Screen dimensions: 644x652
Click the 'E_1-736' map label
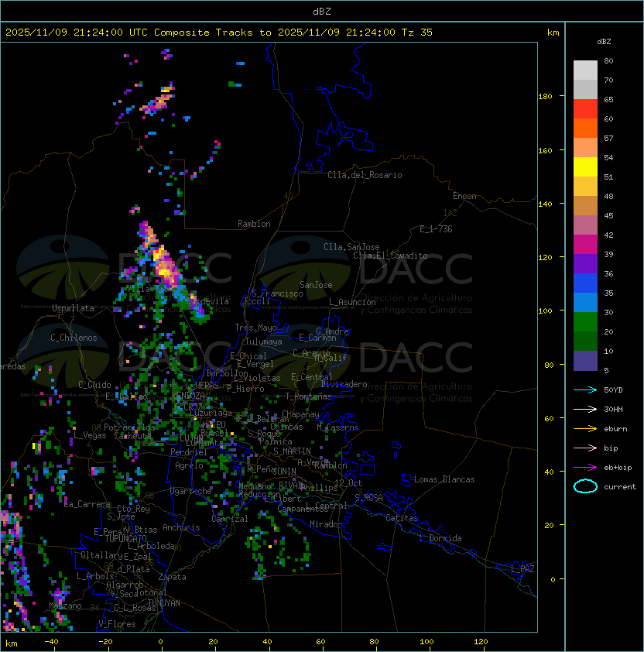[x=436, y=229]
